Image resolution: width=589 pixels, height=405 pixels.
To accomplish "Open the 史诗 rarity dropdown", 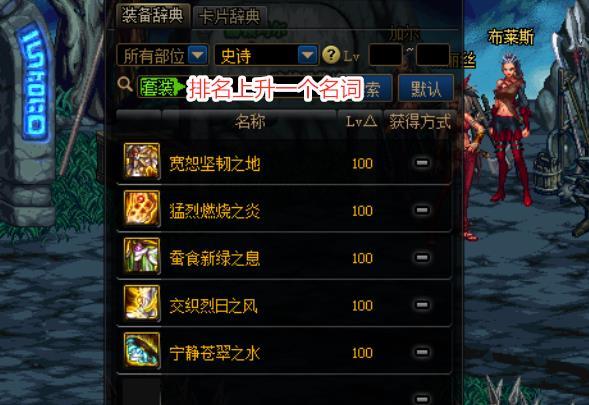I will (266, 56).
